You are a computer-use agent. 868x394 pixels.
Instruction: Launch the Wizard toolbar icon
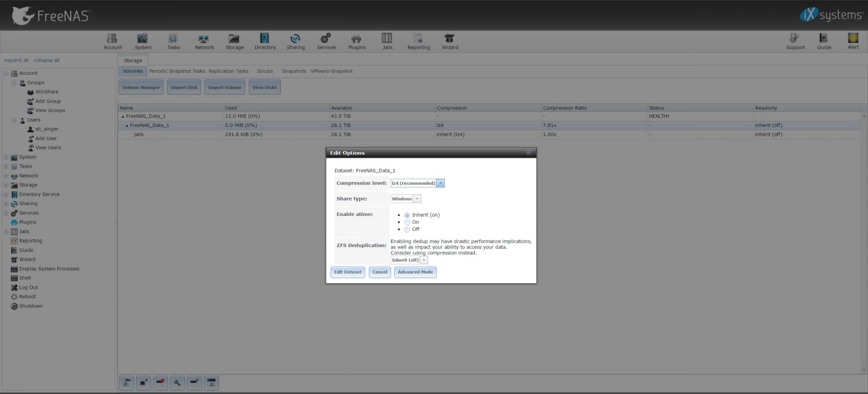(x=450, y=42)
